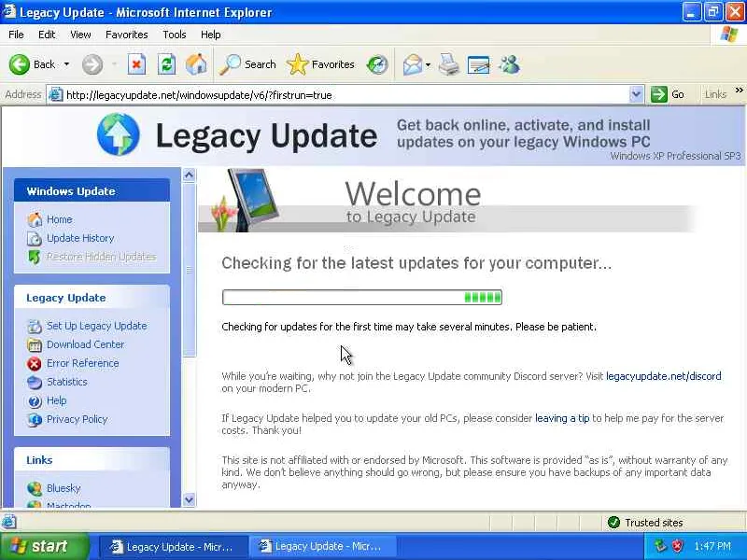
Task: Open the Privacy Policy link
Action: pos(78,419)
